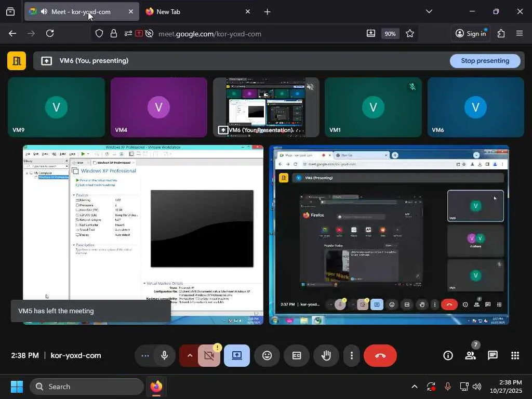Select the VM1 participant tile
Viewport: 532px width, 399px height.
[x=373, y=107]
